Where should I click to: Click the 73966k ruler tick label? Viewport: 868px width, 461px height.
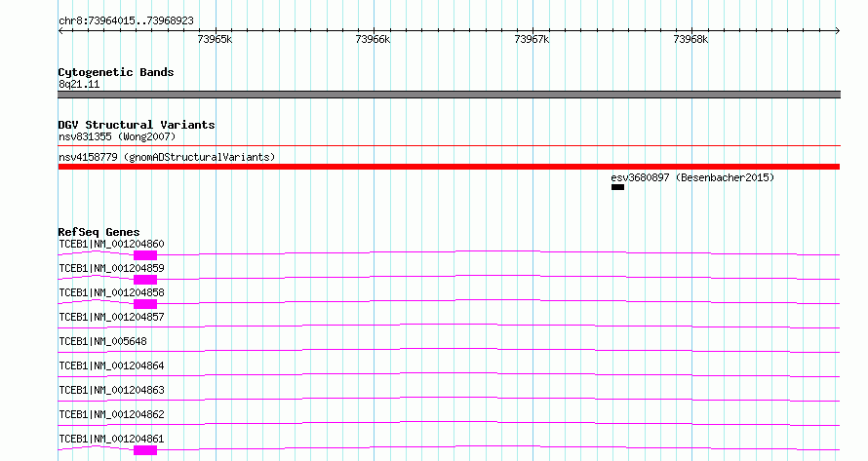[373, 39]
